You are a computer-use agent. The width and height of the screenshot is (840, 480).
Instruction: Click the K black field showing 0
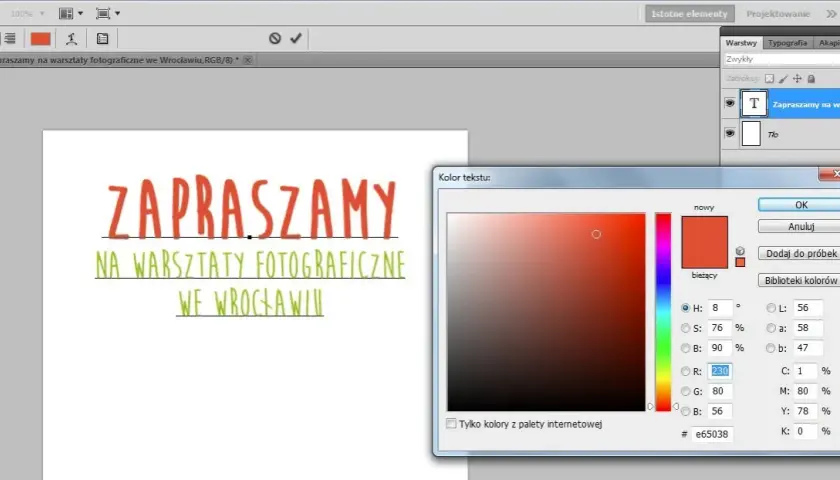(x=805, y=431)
